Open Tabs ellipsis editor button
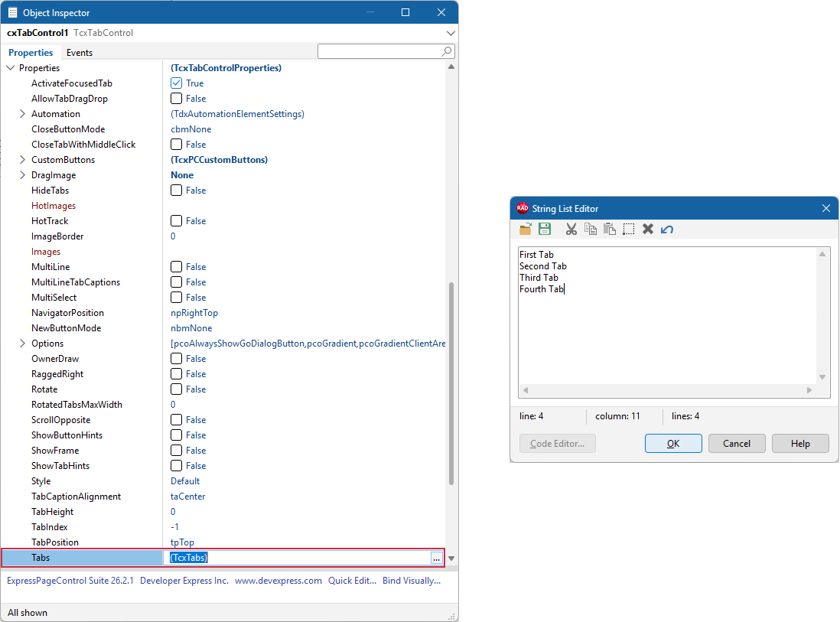840x622 pixels. pyautogui.click(x=437, y=558)
